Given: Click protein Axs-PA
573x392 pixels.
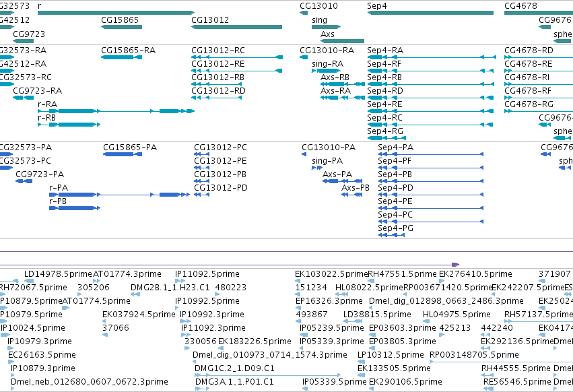Looking at the screenshot, I should tap(343, 181).
